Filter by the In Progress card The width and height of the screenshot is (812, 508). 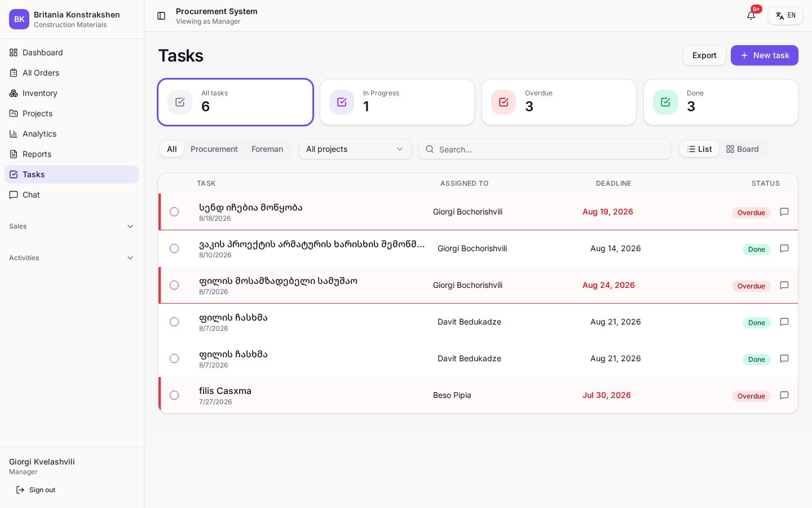pos(398,102)
